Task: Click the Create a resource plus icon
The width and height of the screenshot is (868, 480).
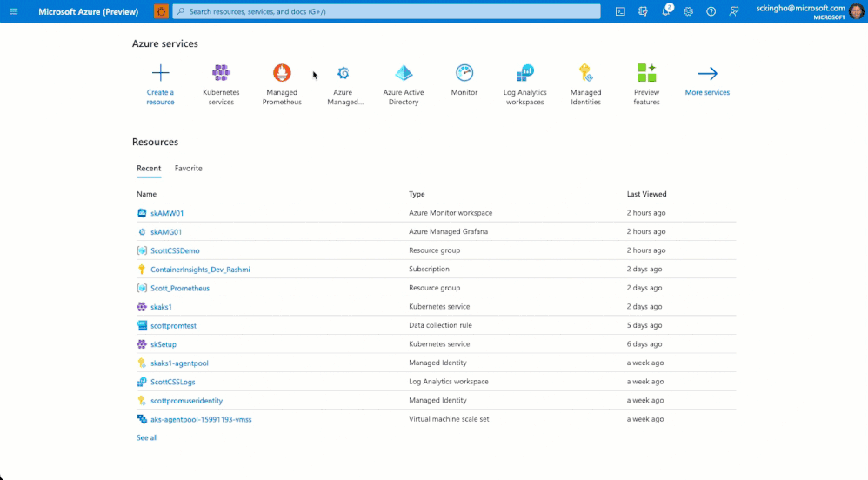Action: click(x=161, y=72)
